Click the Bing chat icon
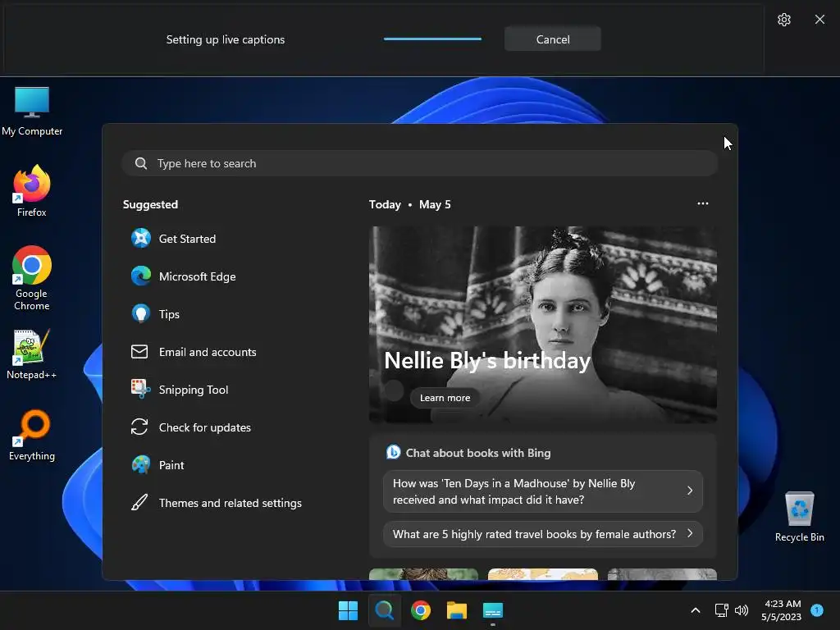 393,452
